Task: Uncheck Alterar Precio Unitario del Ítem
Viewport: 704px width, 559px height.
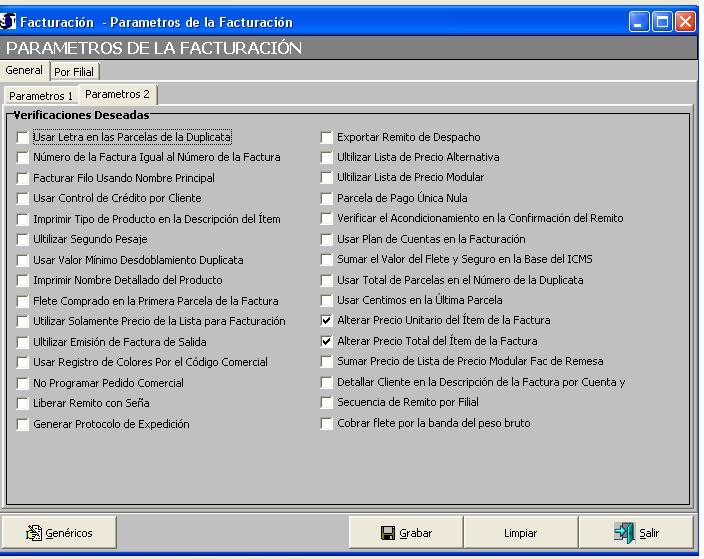Action: [327, 321]
